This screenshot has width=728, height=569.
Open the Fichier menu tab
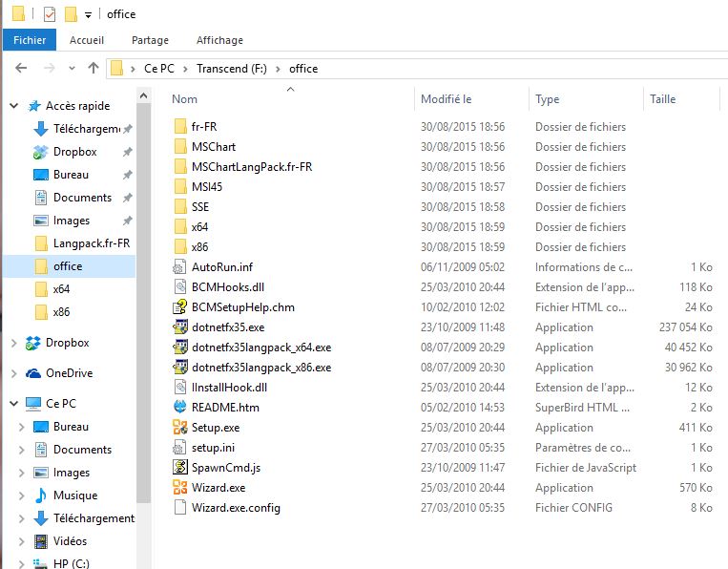tap(30, 40)
